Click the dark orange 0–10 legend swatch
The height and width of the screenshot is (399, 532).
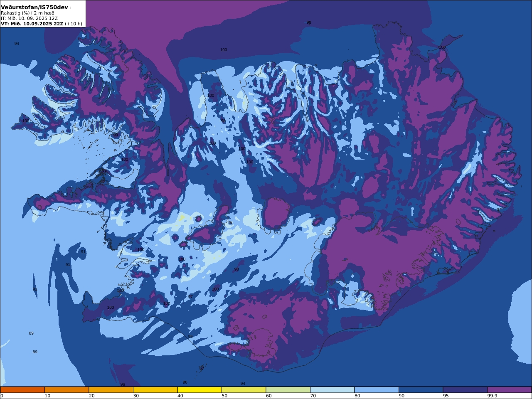coord(22,390)
